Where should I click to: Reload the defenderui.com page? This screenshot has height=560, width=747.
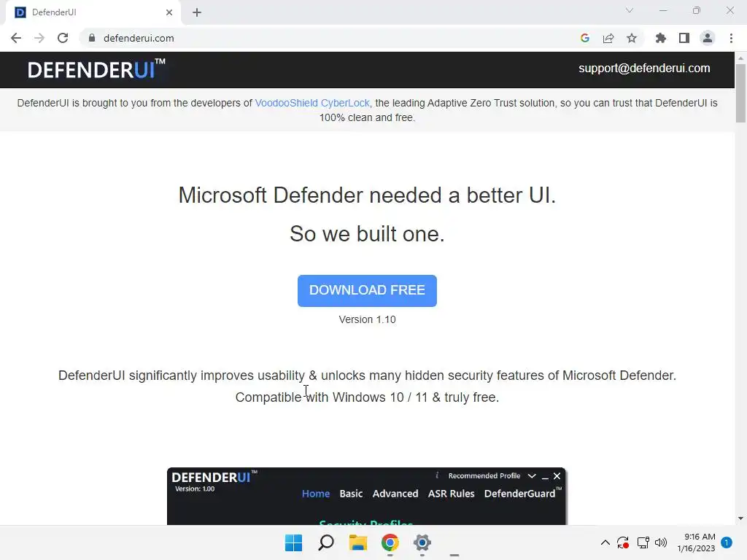(63, 38)
